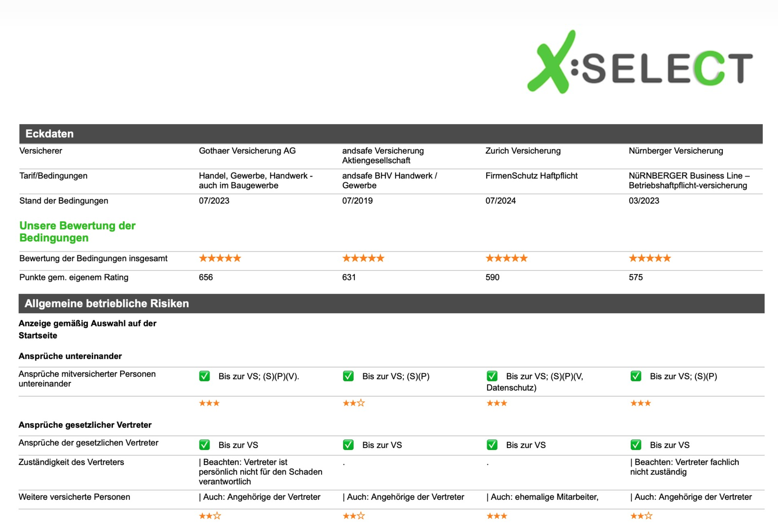Viewport: 778px width, 532px height.
Task: Click the Ansprüche untereinander subheading
Action: [x=70, y=356]
